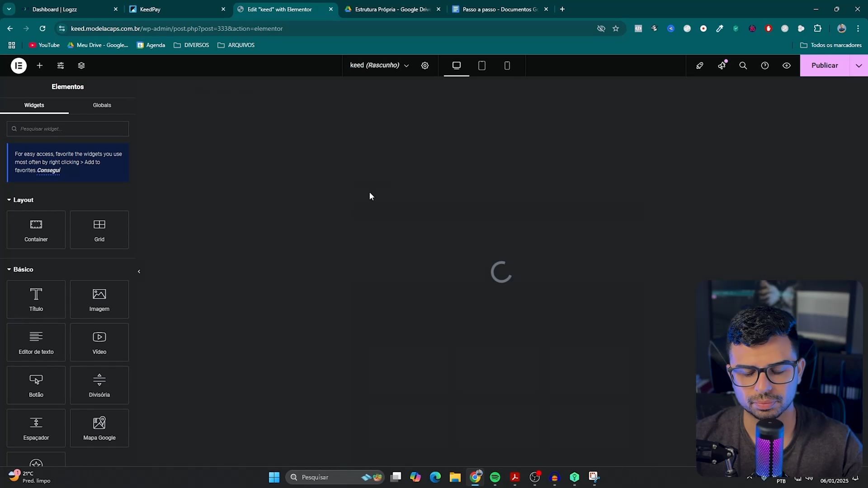Select the Espaçador widget
868x488 pixels.
coord(36,428)
